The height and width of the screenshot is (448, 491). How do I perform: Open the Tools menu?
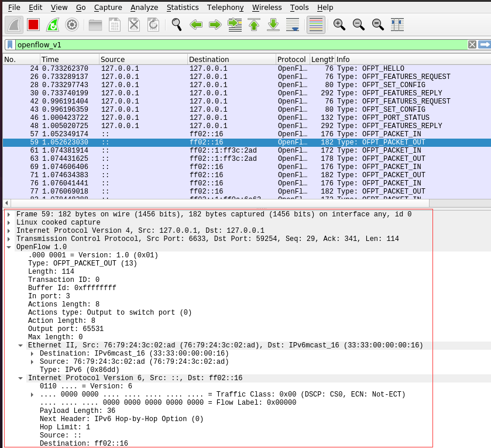pyautogui.click(x=299, y=8)
